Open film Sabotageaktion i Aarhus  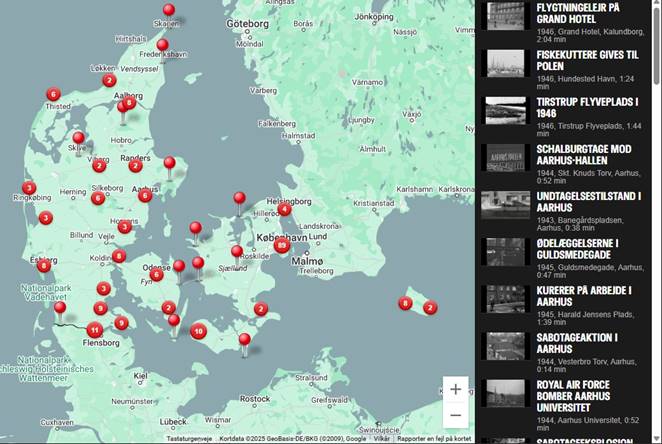coord(577,343)
